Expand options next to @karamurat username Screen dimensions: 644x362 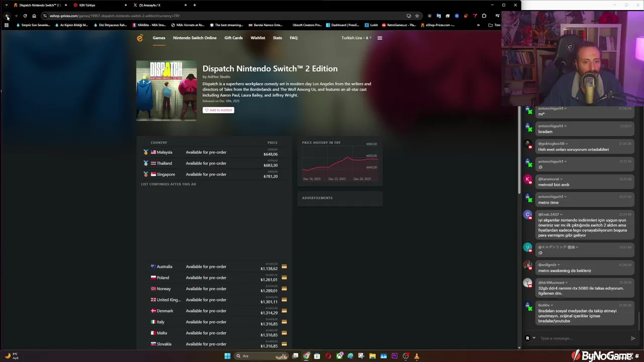(561, 179)
